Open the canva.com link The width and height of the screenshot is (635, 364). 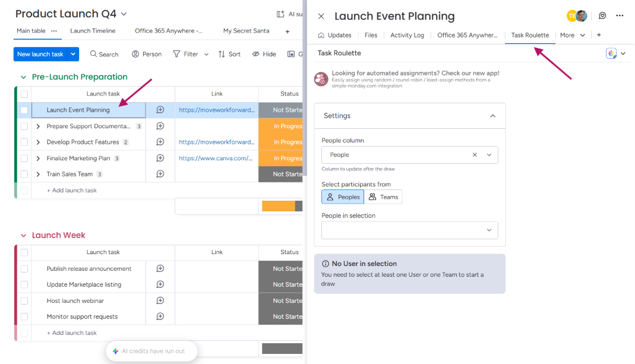pos(216,158)
